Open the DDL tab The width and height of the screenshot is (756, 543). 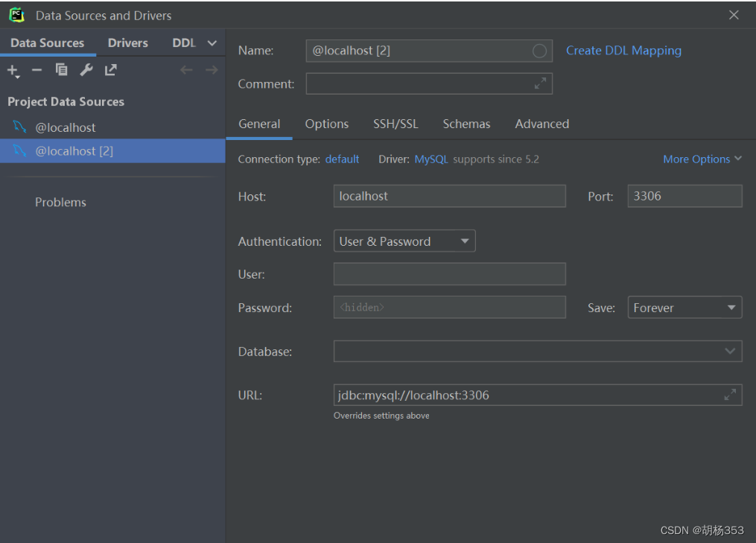[184, 43]
